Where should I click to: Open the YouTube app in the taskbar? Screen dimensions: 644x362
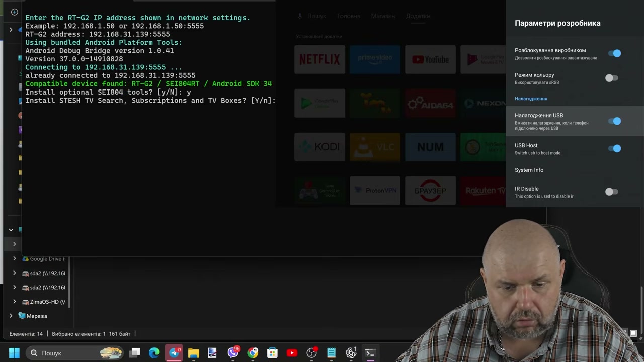tap(292, 353)
